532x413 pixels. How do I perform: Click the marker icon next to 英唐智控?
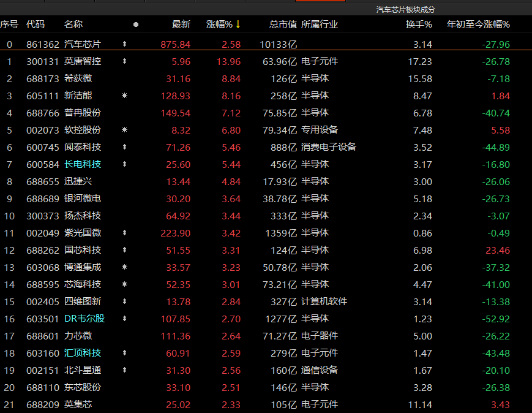pos(125,61)
